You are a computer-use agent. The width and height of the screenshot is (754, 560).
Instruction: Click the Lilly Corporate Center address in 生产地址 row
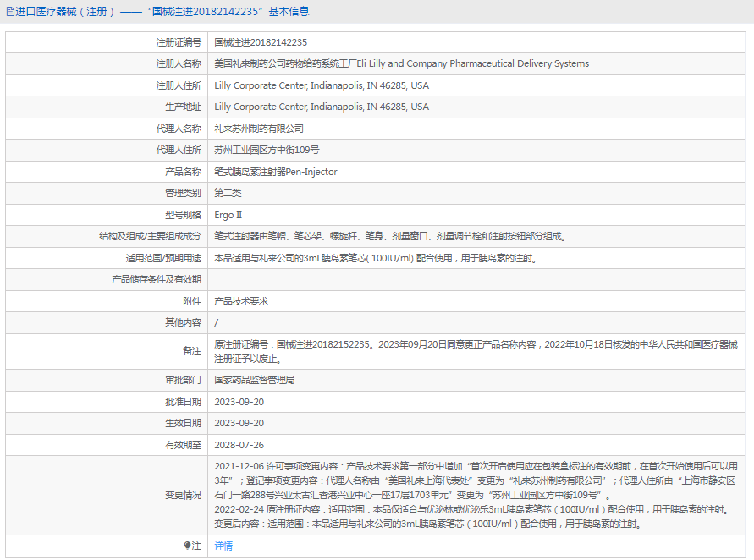tap(322, 107)
